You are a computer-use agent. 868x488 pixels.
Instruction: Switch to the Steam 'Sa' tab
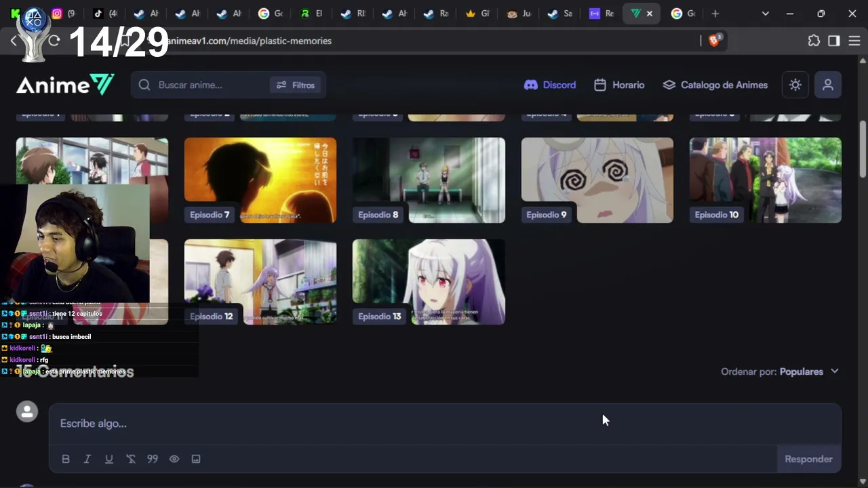click(560, 14)
